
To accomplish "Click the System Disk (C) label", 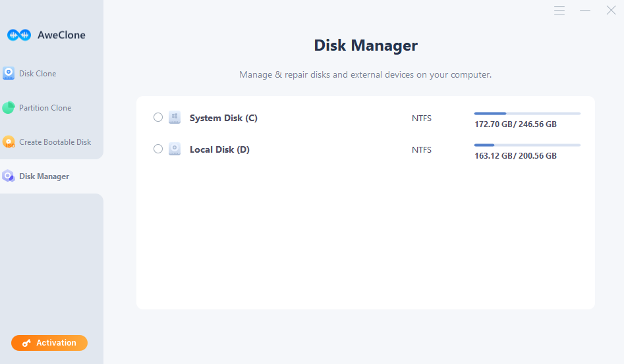I will coord(223,118).
